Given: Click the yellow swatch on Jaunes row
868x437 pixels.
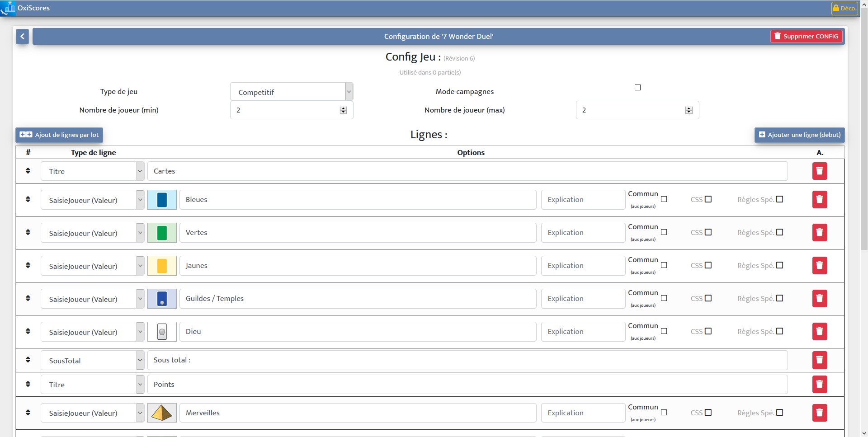Looking at the screenshot, I should click(162, 266).
